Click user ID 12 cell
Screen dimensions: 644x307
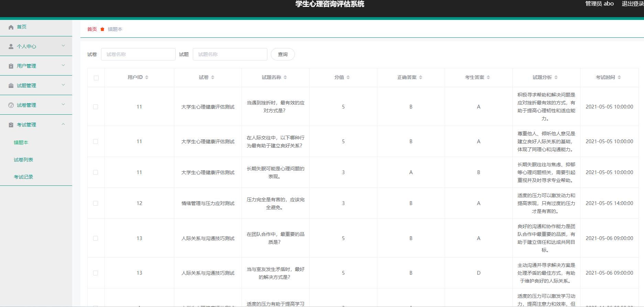click(139, 203)
